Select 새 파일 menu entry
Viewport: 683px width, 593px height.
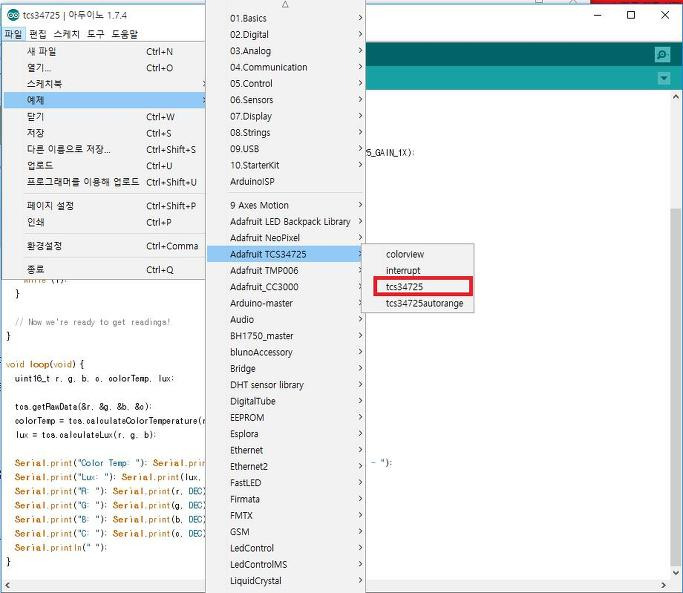[x=105, y=51]
